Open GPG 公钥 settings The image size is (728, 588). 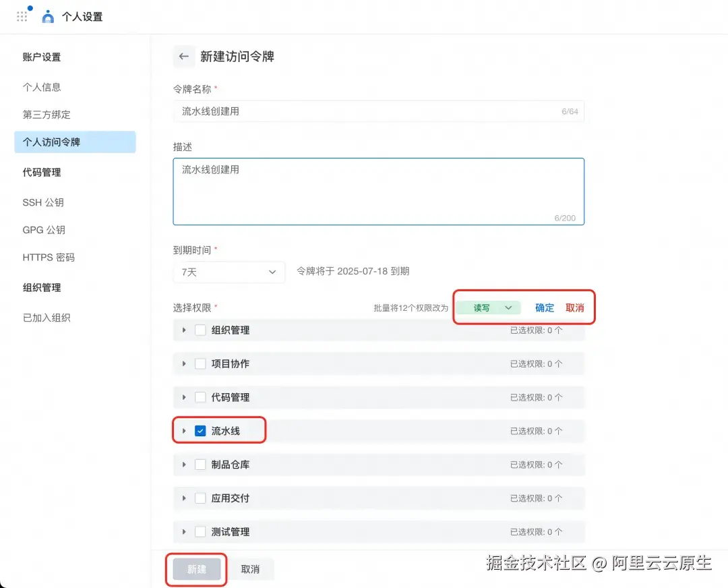(x=44, y=230)
